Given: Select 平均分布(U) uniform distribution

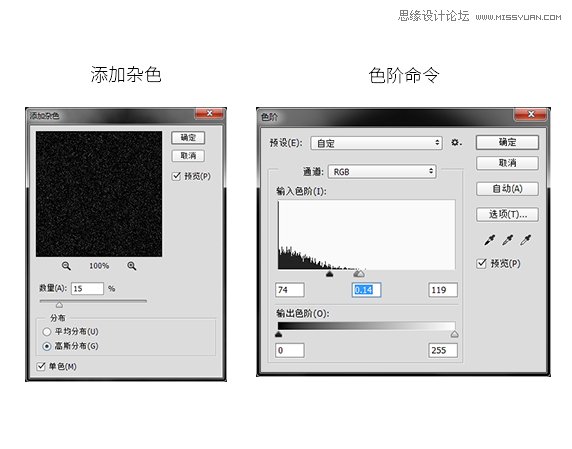Looking at the screenshot, I should 47,332.
